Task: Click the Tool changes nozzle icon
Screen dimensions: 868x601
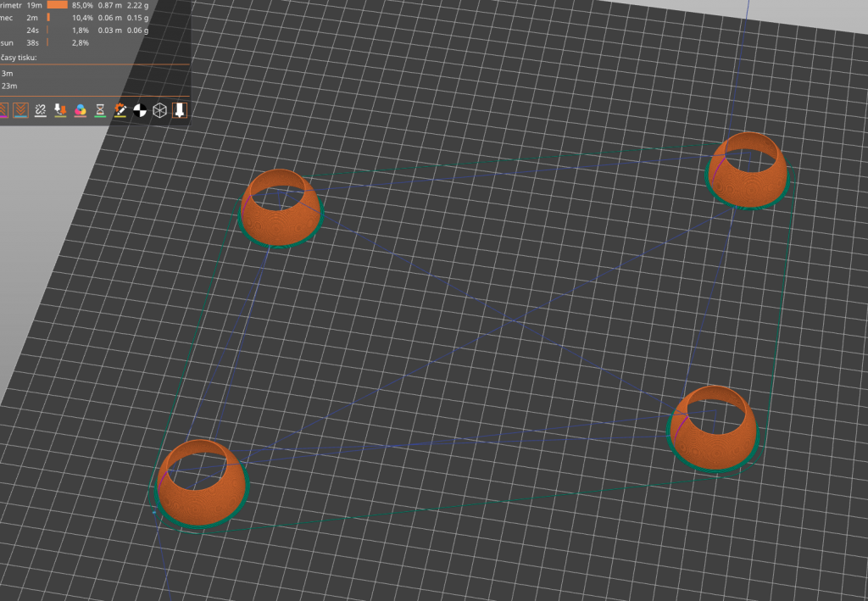Action: click(x=60, y=110)
